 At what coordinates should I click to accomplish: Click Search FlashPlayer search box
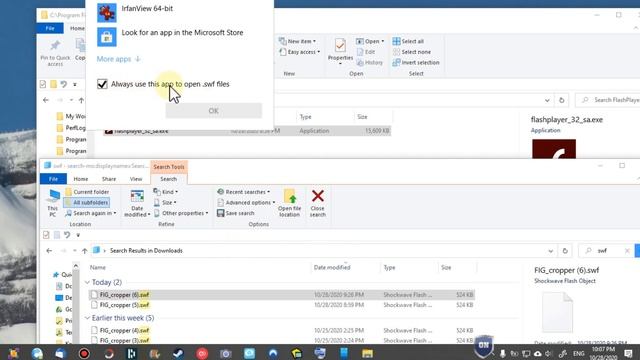[608, 100]
